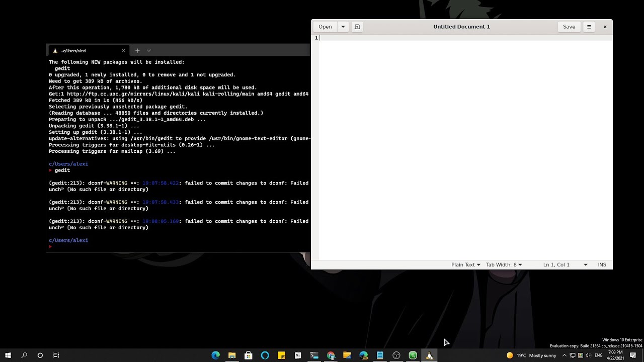Save the untitled document
This screenshot has height=362, width=644.
pos(569,27)
